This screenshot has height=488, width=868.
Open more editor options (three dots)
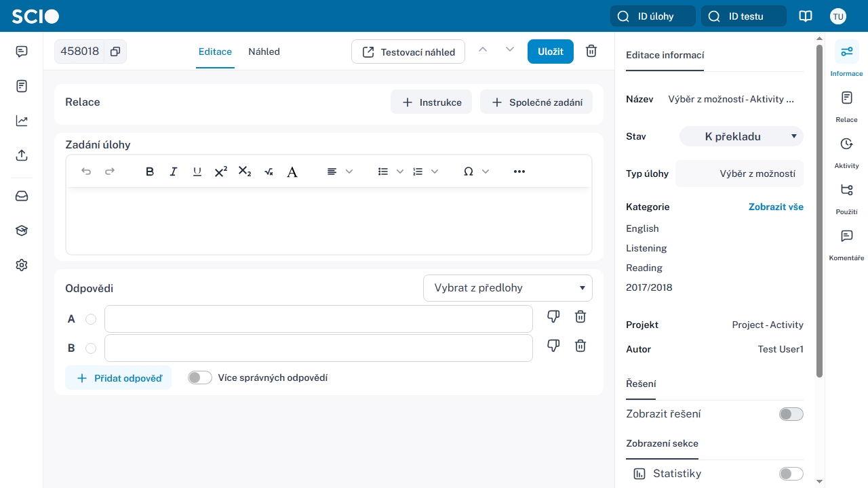pos(519,171)
